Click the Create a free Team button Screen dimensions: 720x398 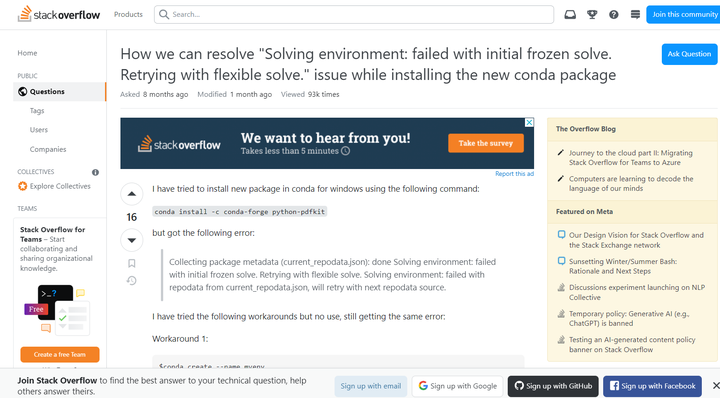coord(60,354)
